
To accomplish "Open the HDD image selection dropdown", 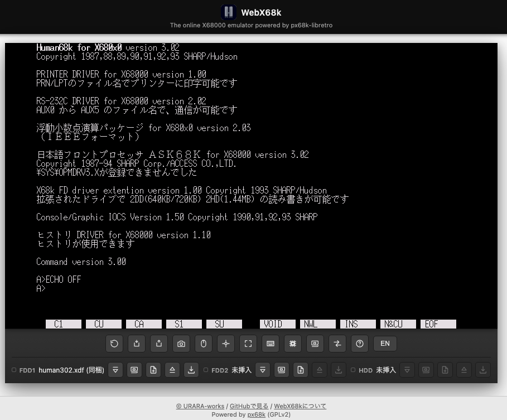I will (407, 370).
